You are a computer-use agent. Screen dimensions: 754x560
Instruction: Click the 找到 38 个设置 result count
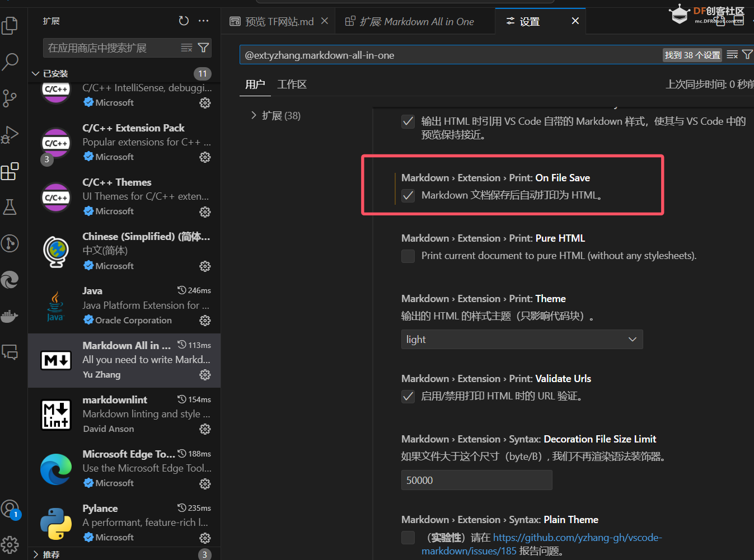click(x=692, y=55)
